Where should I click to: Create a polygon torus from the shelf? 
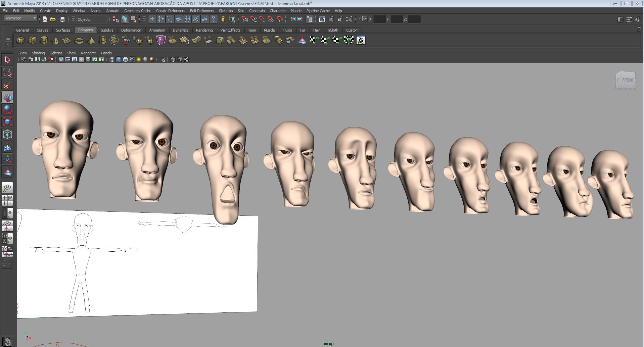coord(79,41)
